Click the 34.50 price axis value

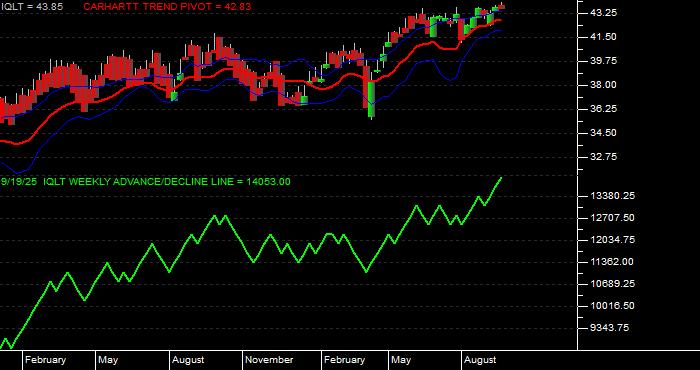[x=603, y=133]
